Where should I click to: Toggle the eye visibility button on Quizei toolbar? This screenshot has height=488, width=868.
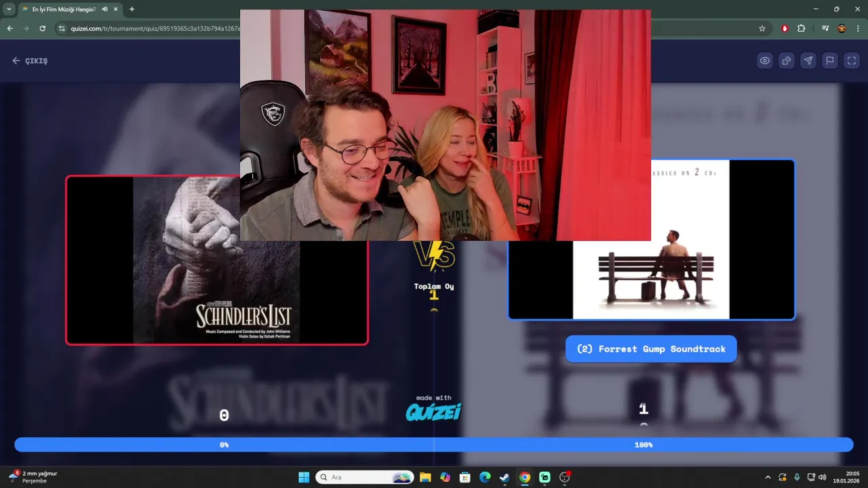tap(765, 60)
